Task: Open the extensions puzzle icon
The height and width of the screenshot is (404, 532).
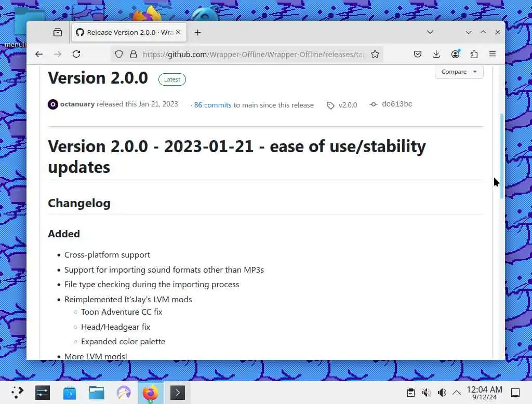Action: (x=474, y=54)
